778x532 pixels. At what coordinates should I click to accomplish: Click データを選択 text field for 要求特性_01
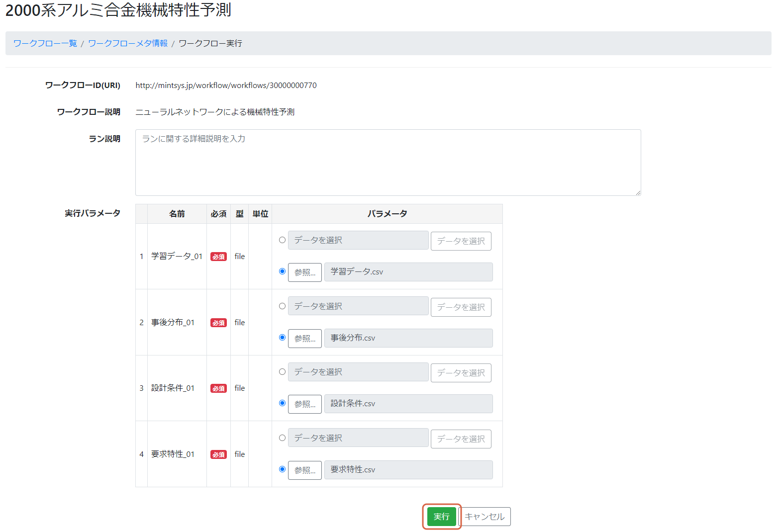[x=358, y=438]
